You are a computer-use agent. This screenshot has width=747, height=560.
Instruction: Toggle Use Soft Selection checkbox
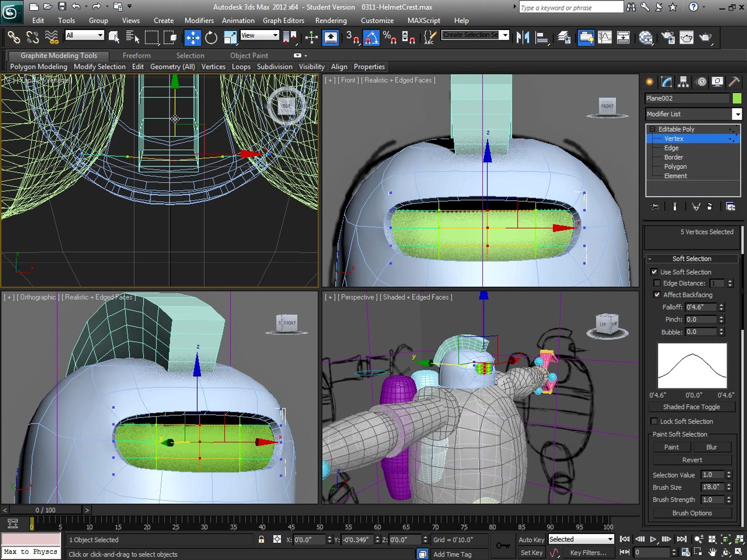(x=654, y=272)
